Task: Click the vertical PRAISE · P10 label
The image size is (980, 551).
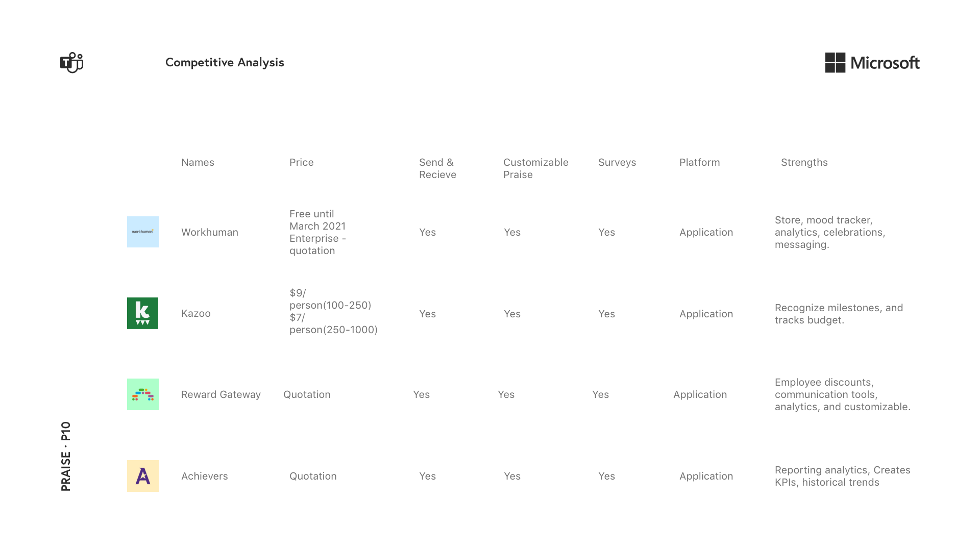Action: 66,456
